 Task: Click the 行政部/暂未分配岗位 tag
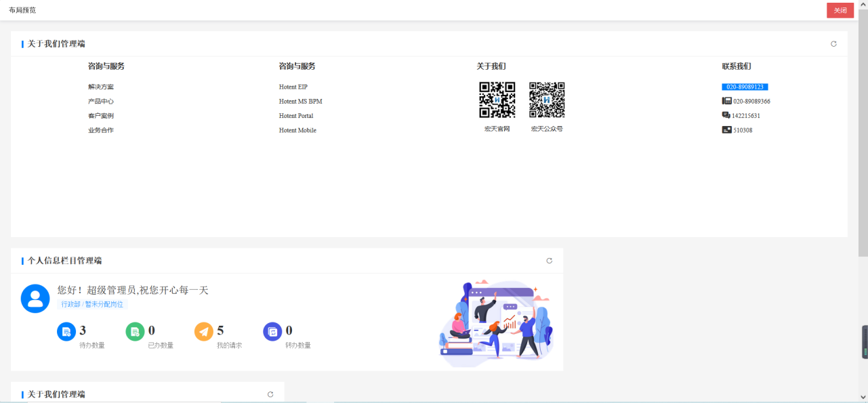coord(93,304)
